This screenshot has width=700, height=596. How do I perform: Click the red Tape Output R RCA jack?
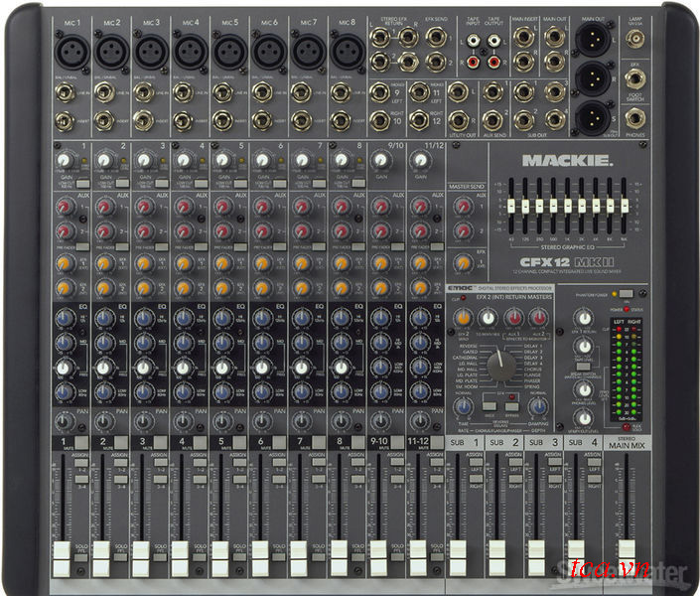(493, 62)
